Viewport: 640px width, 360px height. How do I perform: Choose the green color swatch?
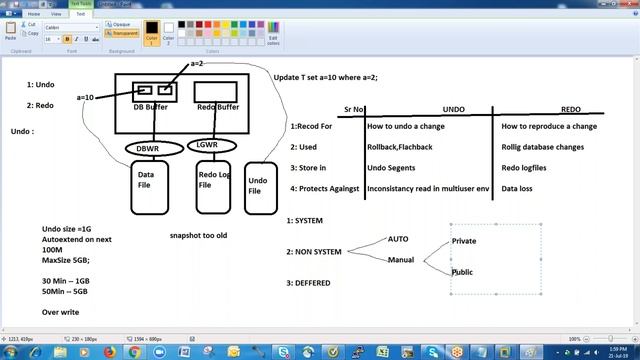(235, 24)
